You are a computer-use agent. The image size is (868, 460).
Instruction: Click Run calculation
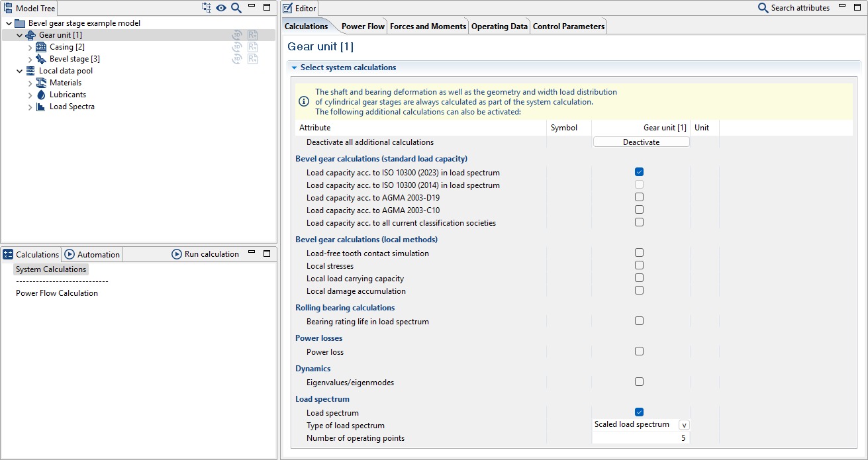click(x=205, y=253)
